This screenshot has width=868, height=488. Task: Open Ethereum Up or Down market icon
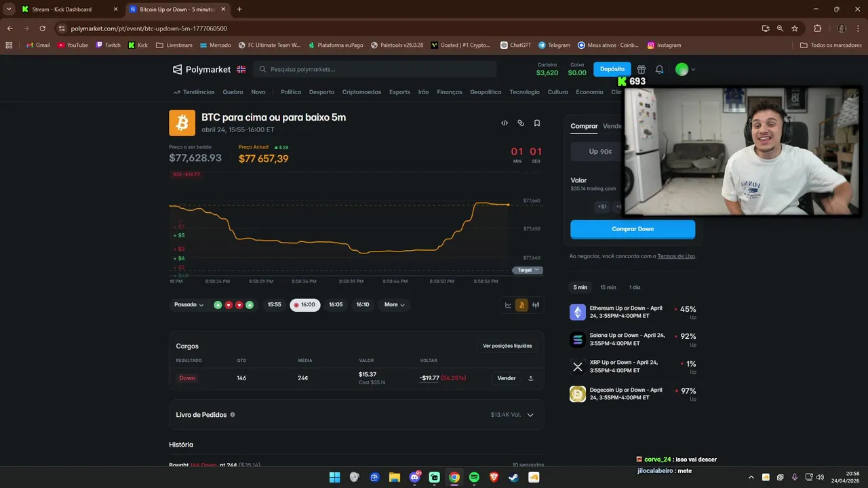(578, 312)
